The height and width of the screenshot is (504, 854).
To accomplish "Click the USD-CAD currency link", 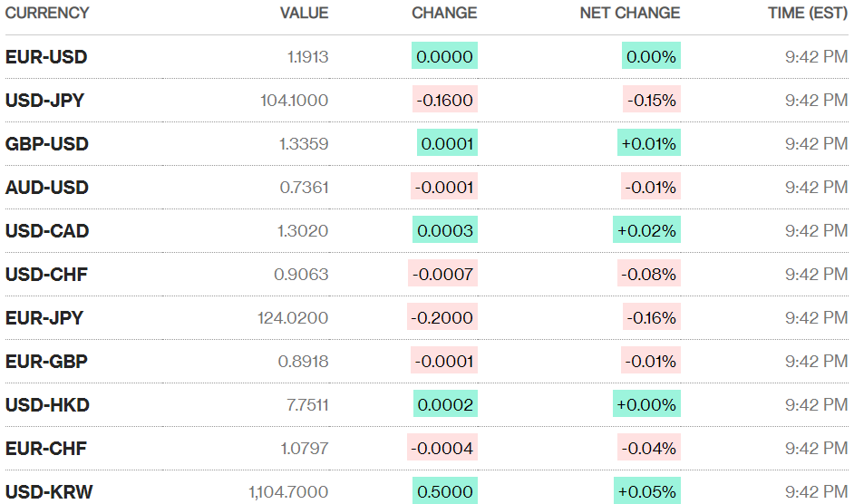I will [x=47, y=231].
